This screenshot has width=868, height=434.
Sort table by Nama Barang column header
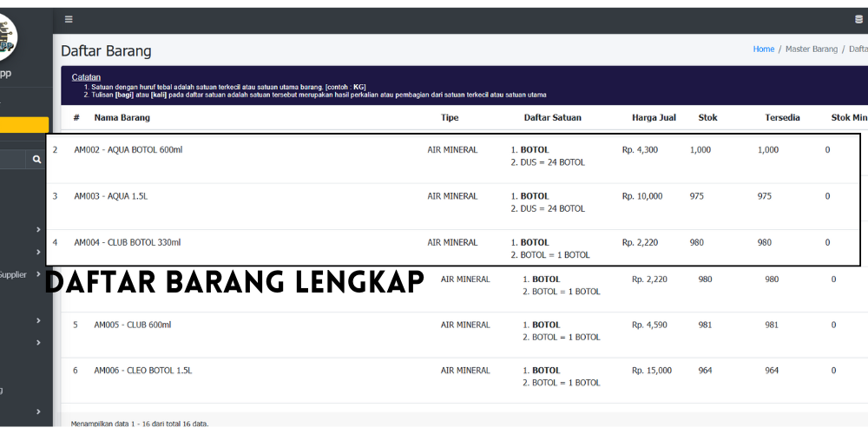122,117
